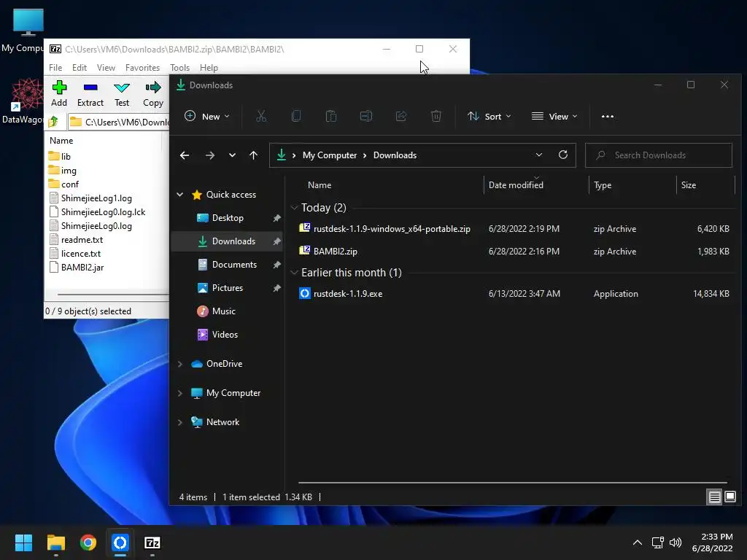Click the 7-Zip Test button

point(122,94)
